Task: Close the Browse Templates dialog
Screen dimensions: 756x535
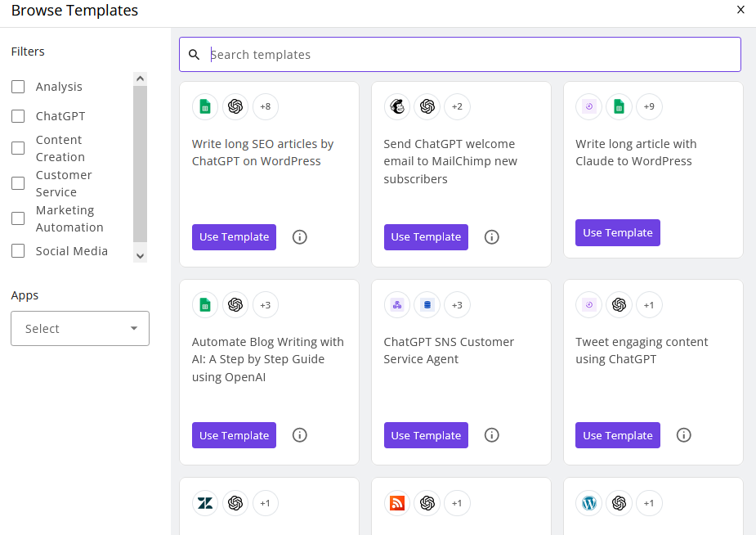Action: tap(740, 10)
